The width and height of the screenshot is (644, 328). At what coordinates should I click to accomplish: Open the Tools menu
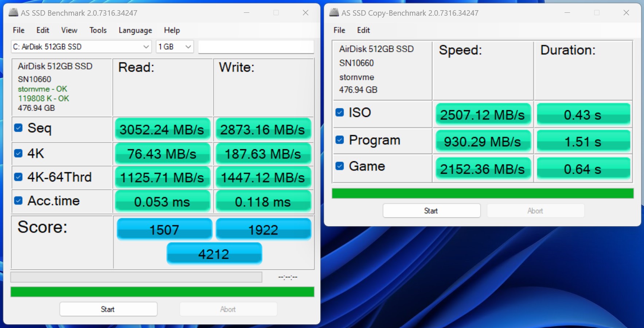[98, 30]
